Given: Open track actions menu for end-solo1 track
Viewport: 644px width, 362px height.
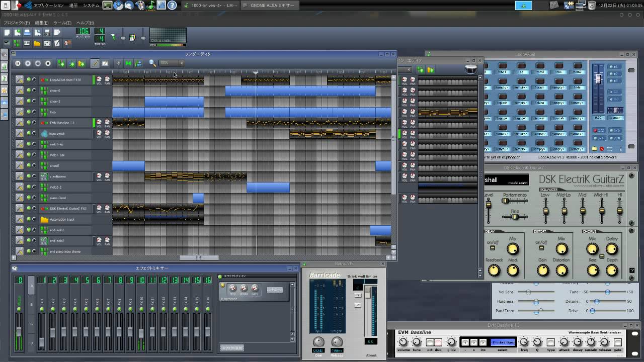Looking at the screenshot, I should tap(19, 230).
